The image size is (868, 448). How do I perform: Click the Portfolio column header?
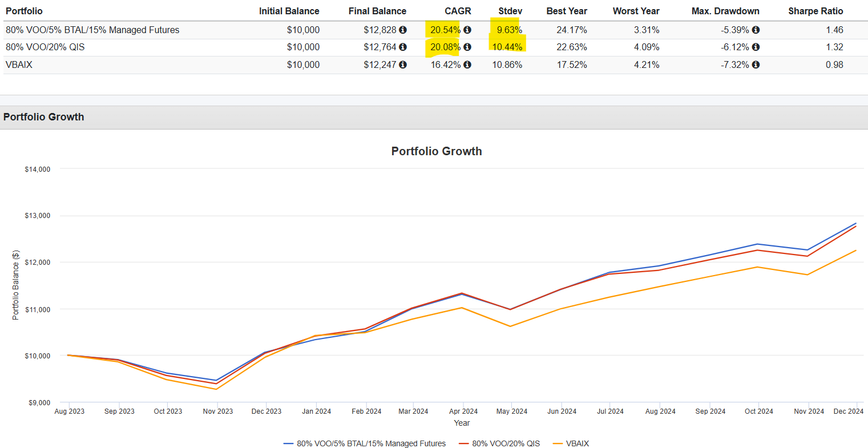[24, 11]
